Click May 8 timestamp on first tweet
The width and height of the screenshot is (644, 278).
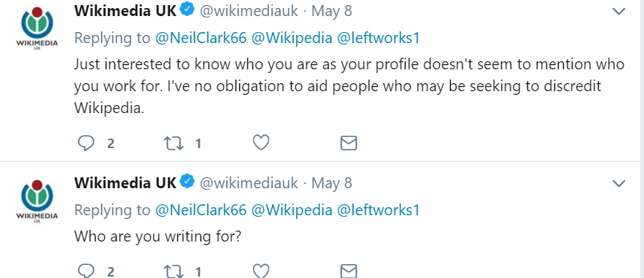(332, 11)
